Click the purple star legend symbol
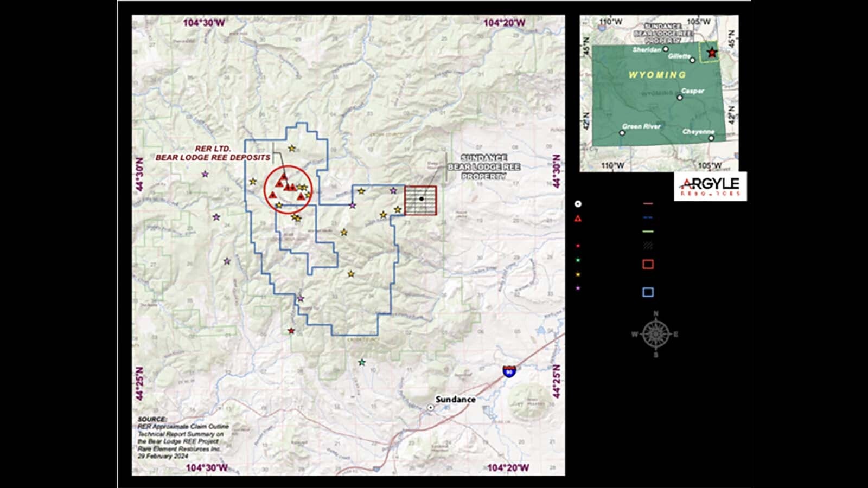The image size is (868, 488). click(578, 288)
